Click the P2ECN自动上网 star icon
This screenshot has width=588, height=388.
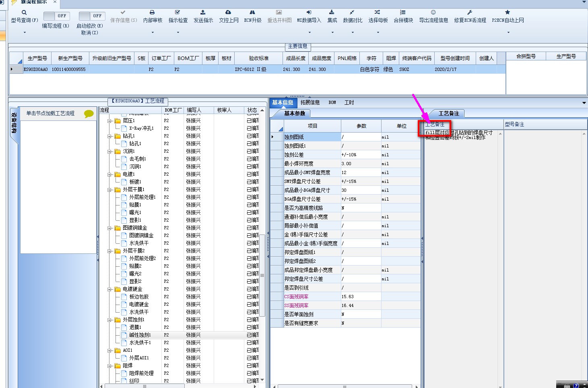(x=508, y=12)
